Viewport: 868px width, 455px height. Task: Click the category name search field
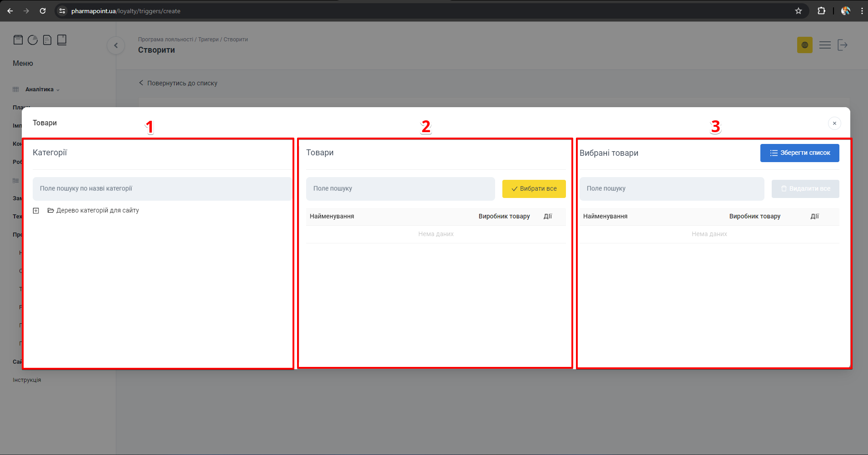tap(162, 189)
